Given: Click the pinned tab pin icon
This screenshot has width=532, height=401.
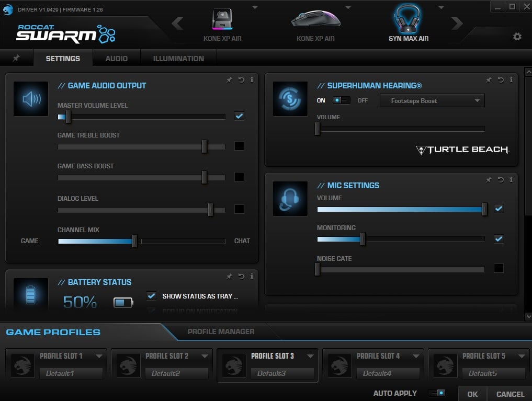Looking at the screenshot, I should click(16, 59).
